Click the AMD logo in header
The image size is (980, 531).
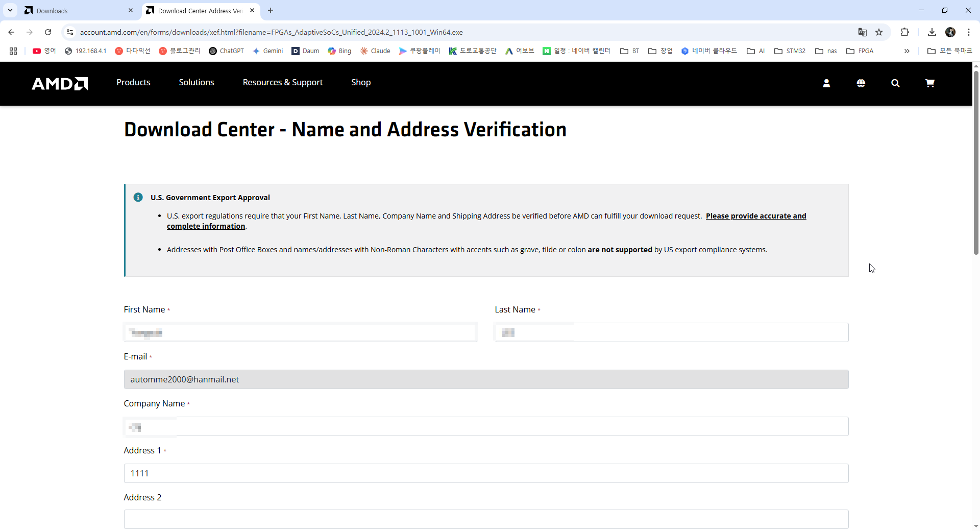(60, 83)
